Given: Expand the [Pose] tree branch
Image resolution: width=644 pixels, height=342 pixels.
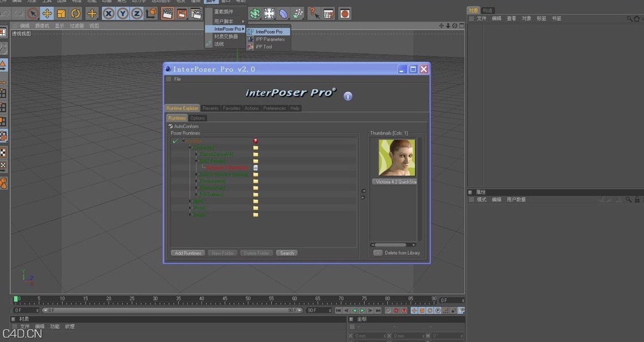Looking at the screenshot, I should [191, 208].
